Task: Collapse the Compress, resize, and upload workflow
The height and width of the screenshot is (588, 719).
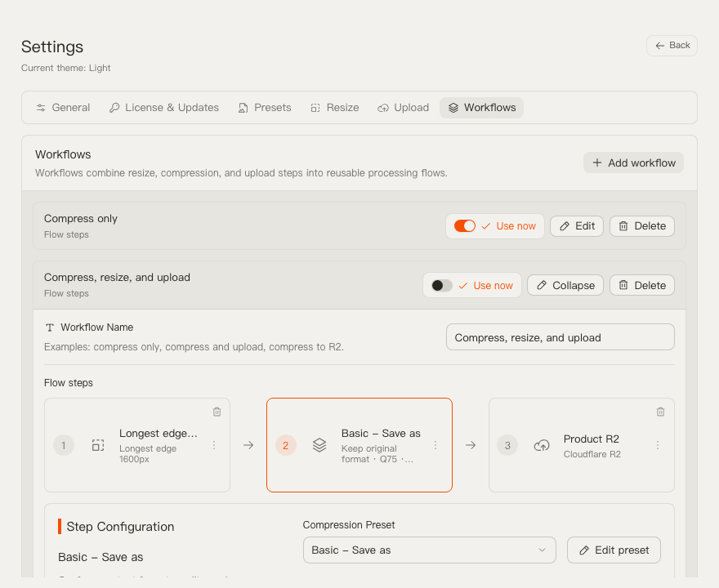Action: (565, 285)
